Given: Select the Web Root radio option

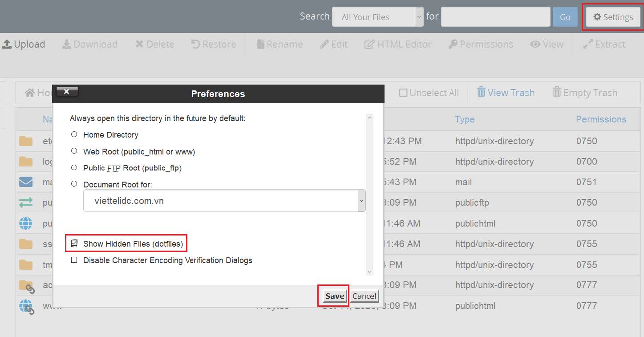Looking at the screenshot, I should pyautogui.click(x=74, y=151).
